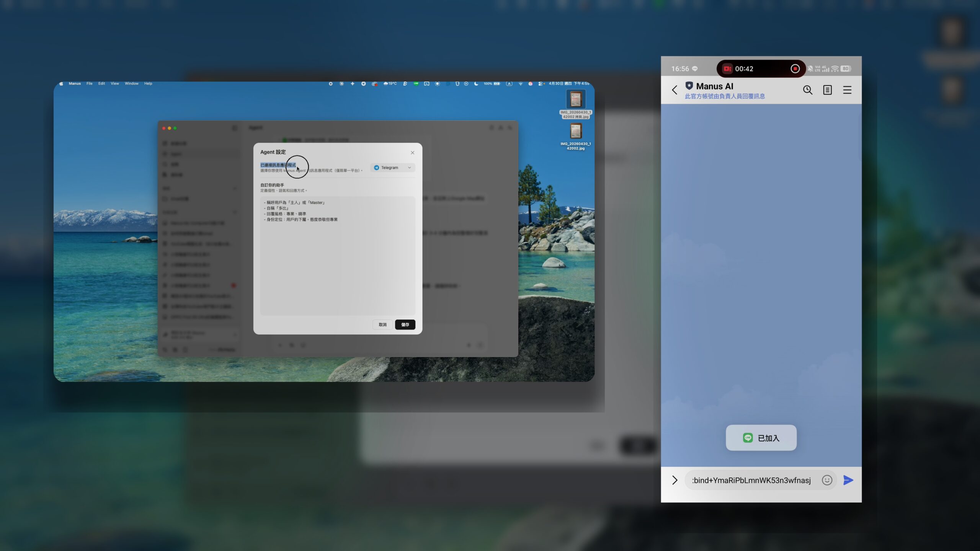Tap the chat search icon on phone
This screenshot has height=551, width=980.
807,90
